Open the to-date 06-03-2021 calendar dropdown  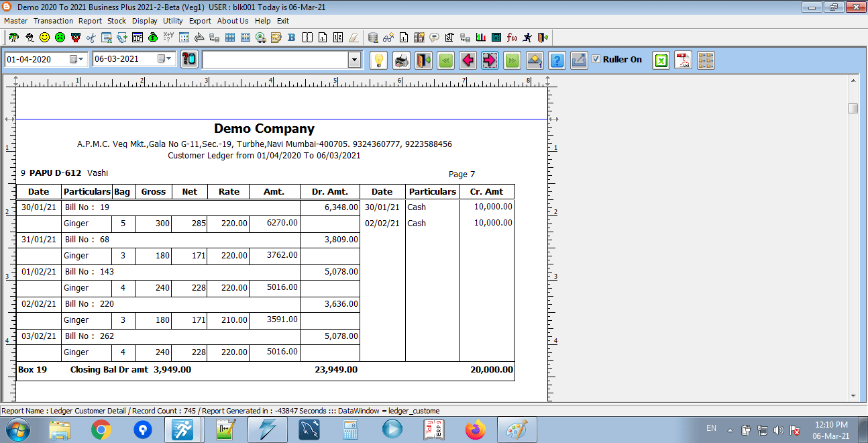click(x=164, y=59)
